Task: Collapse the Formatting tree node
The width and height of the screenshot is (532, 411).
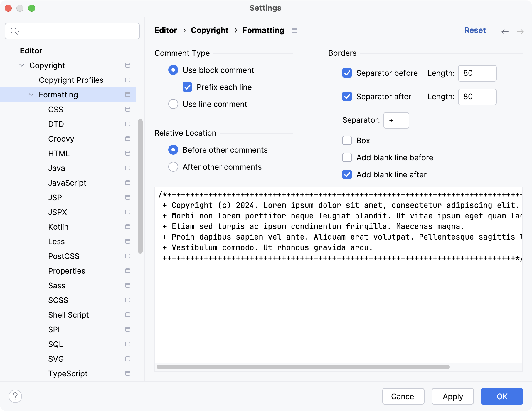Action: point(31,95)
